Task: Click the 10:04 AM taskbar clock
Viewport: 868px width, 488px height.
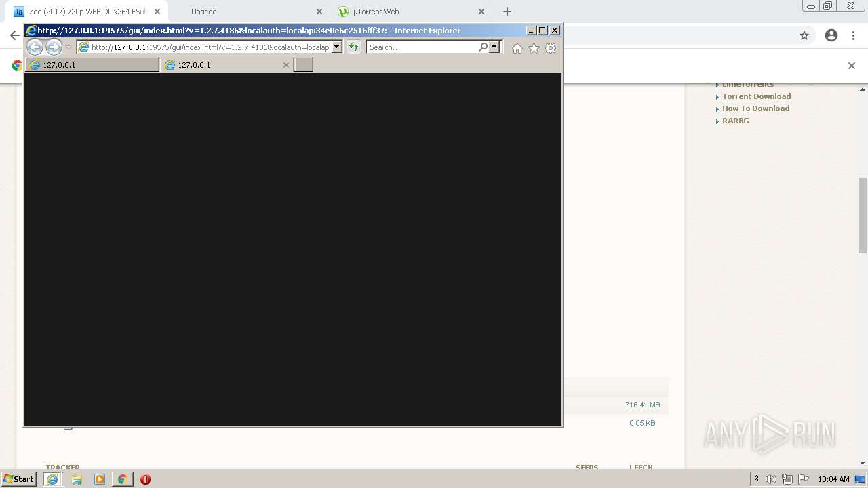Action: (833, 479)
